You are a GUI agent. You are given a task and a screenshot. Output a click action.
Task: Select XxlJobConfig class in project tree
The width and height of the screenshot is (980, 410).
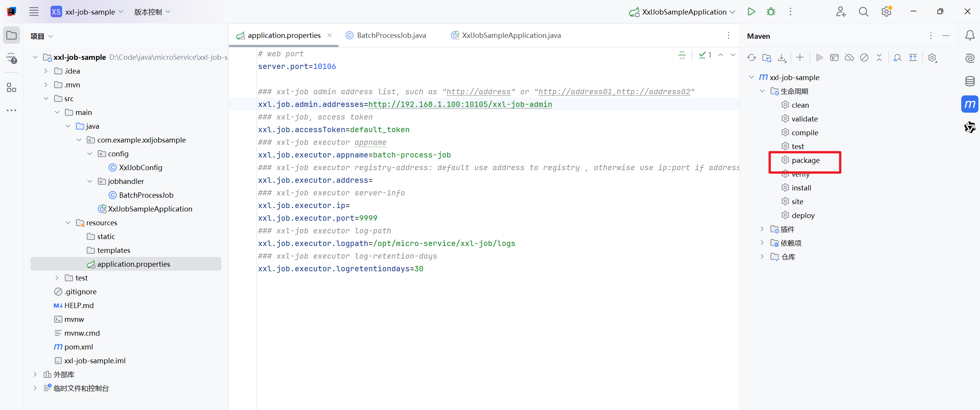pyautogui.click(x=140, y=167)
